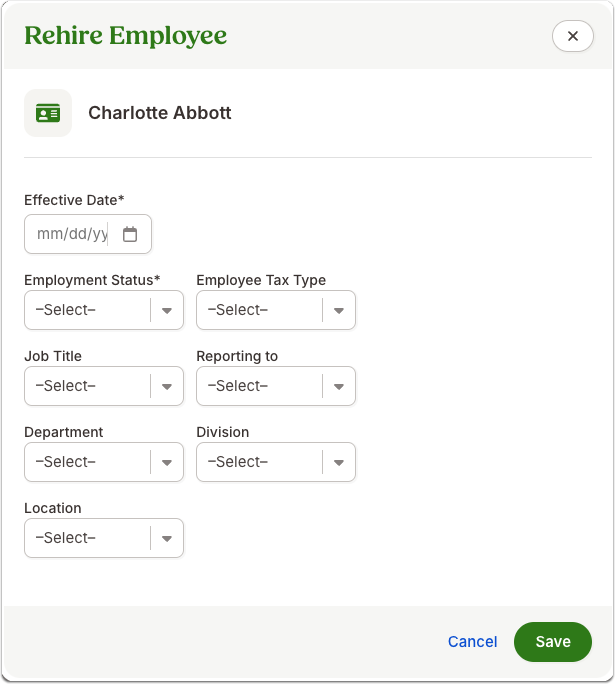Click the Reporting to label
This screenshot has height=684, width=615.
[237, 356]
